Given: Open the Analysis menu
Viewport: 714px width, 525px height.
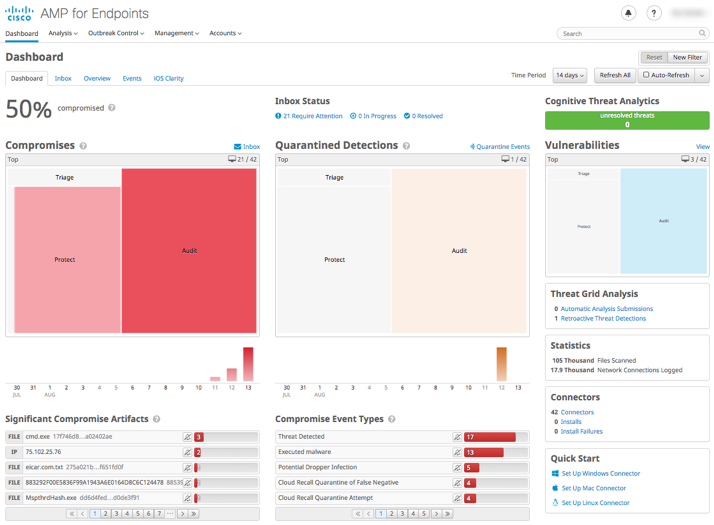Looking at the screenshot, I should click(x=63, y=33).
